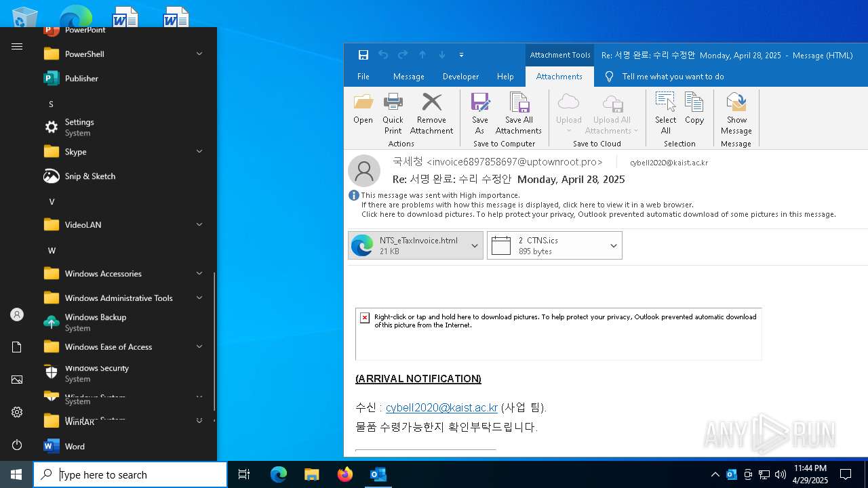
Task: Click the Power button in Start sidebar
Action: [x=17, y=445]
